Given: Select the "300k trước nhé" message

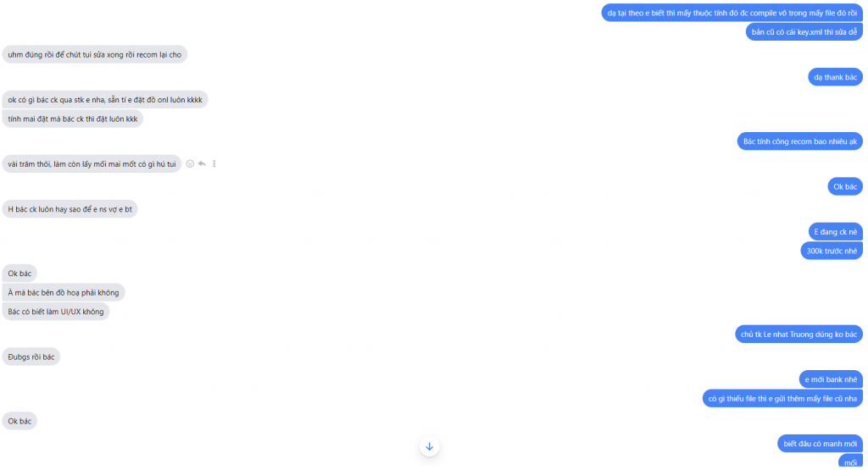Looking at the screenshot, I should tap(831, 251).
